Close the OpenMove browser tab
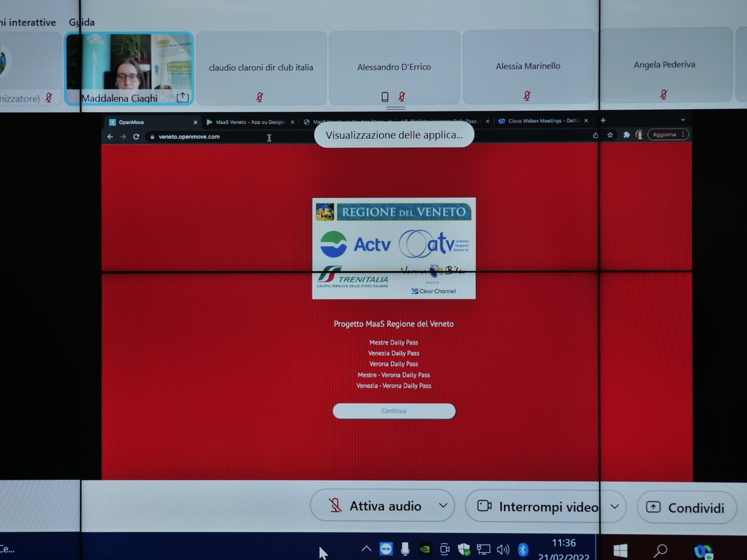 click(195, 122)
